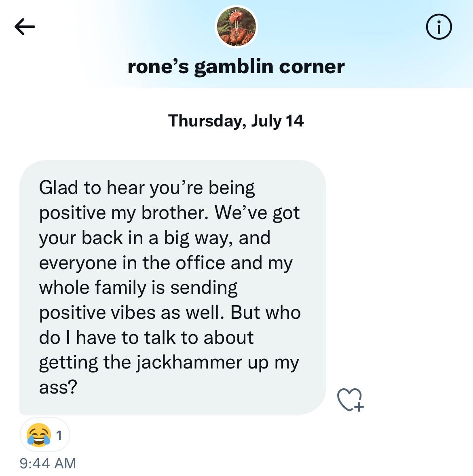React to the message with heart-plus

click(350, 400)
